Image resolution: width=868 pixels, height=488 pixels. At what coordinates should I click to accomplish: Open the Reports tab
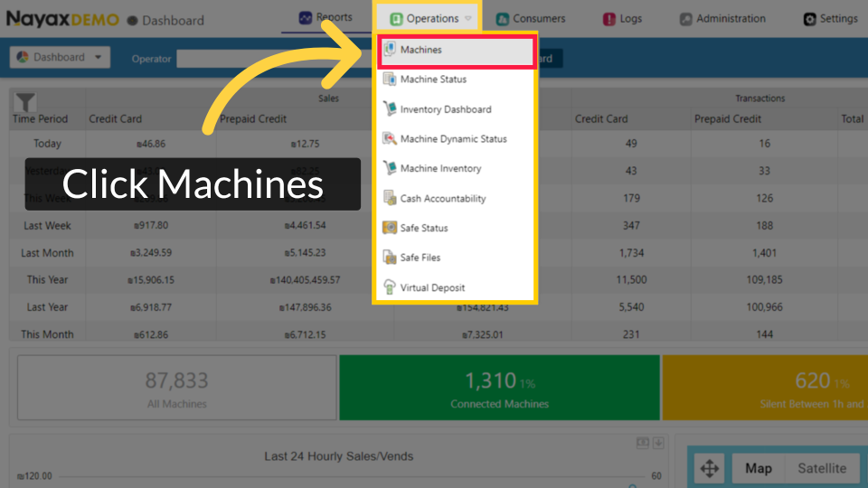325,18
